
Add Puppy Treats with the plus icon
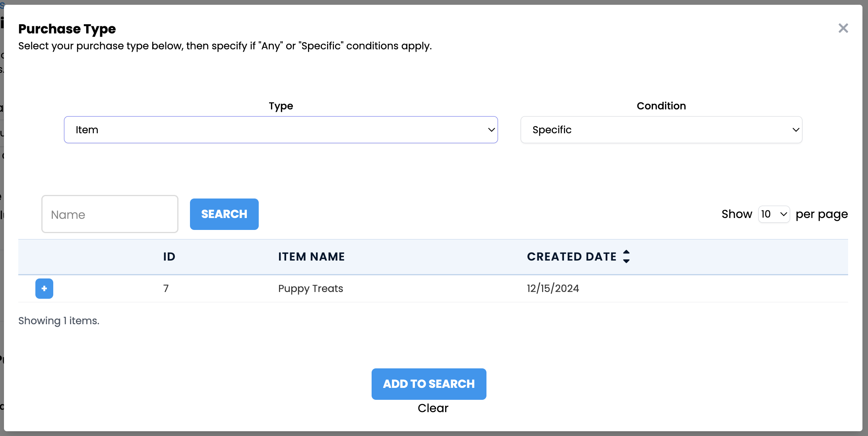point(44,288)
